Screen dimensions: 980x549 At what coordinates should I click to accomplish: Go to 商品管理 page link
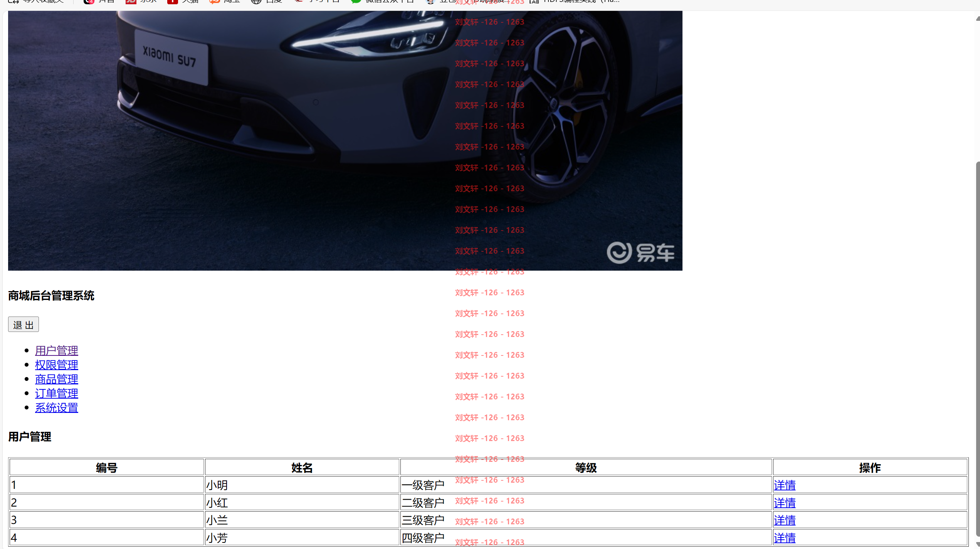tap(57, 379)
